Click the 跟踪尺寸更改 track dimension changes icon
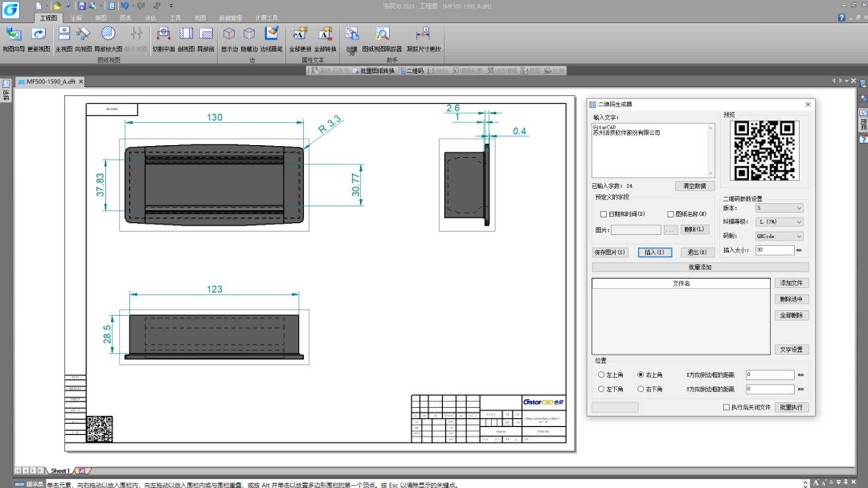The image size is (868, 488). coord(424,39)
